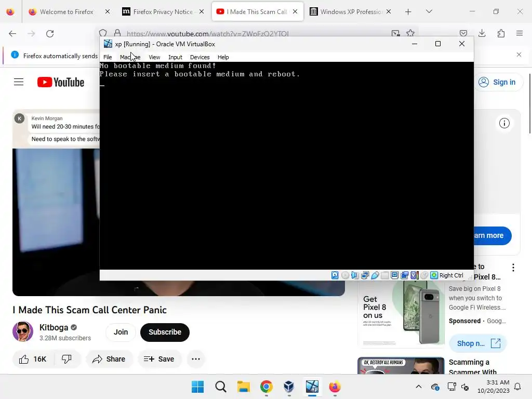Click the ad info circle icon

tap(504, 123)
